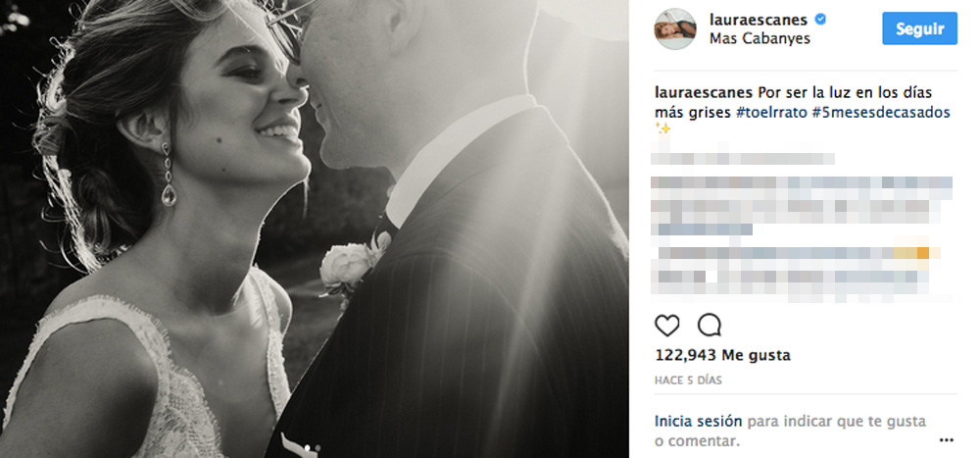
Task: Follow the account with the Seguir button
Action: [x=919, y=28]
